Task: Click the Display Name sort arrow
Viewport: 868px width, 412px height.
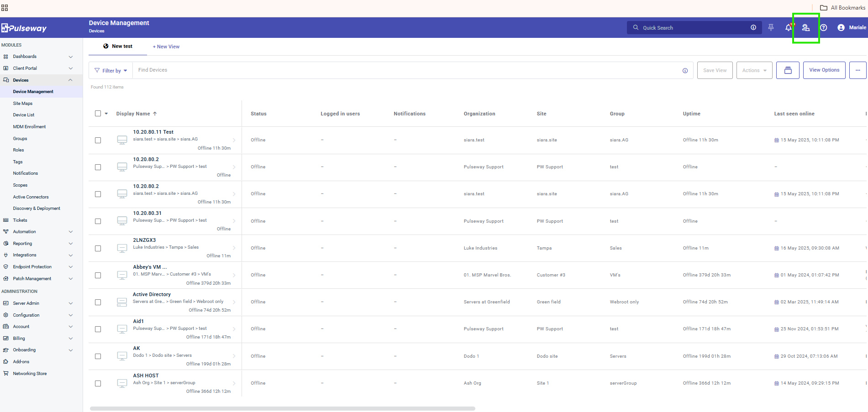Action: click(155, 114)
